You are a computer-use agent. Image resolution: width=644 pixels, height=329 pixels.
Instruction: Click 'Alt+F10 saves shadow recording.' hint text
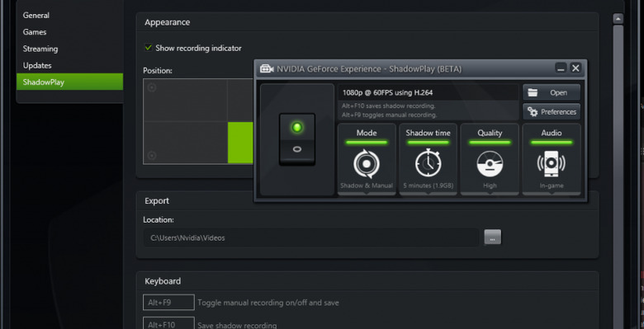click(x=389, y=106)
